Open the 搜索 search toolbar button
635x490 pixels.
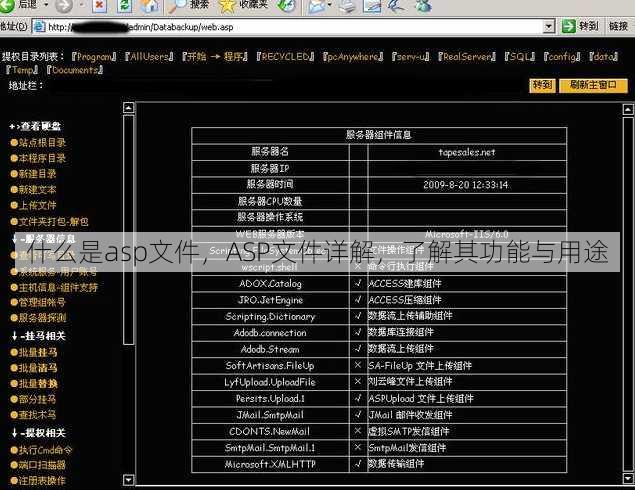(x=190, y=5)
